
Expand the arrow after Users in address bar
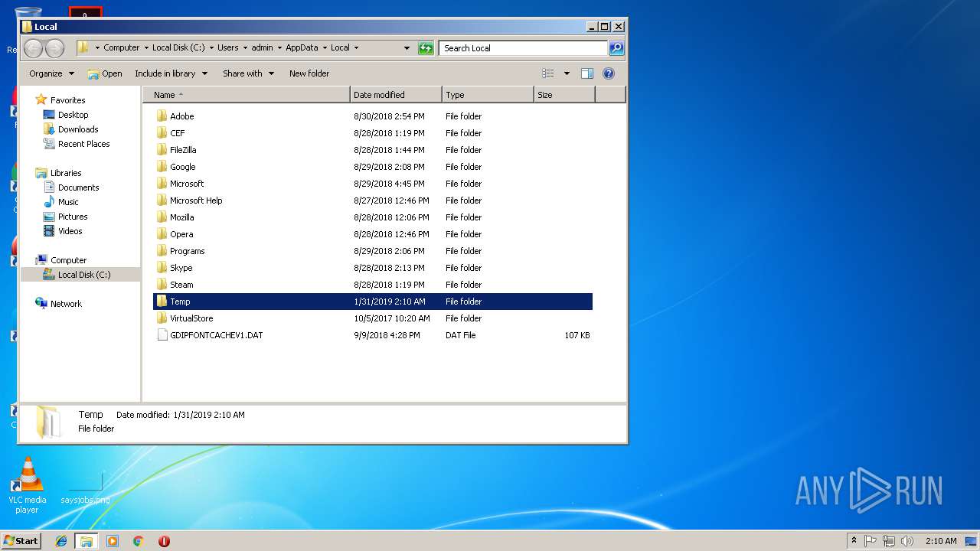click(x=244, y=48)
